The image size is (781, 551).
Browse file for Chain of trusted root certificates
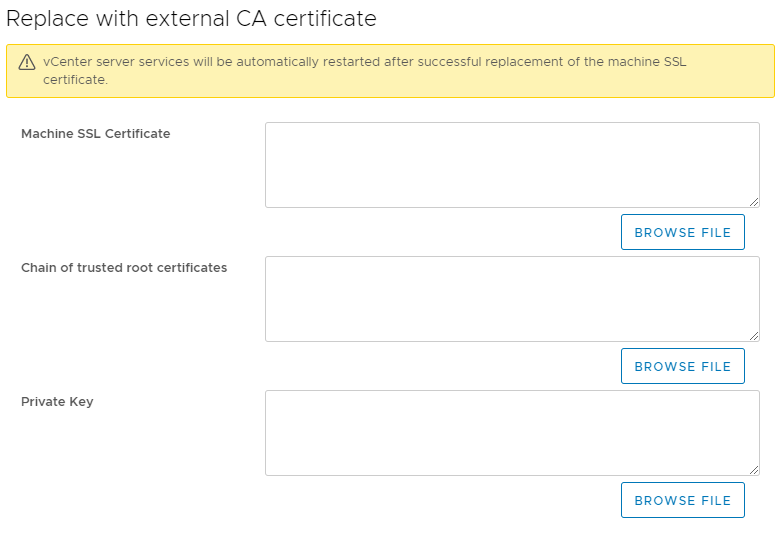682,366
